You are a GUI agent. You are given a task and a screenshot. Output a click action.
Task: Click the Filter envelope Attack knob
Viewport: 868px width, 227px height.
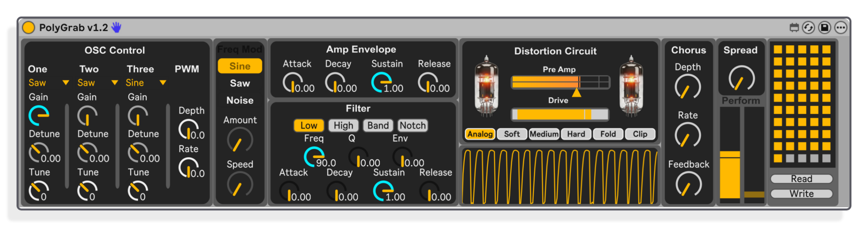(x=289, y=191)
